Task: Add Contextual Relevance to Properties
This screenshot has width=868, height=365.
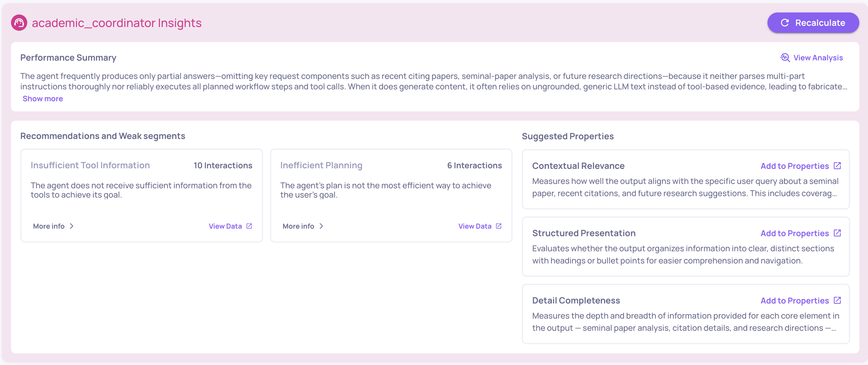Action: tap(794, 166)
